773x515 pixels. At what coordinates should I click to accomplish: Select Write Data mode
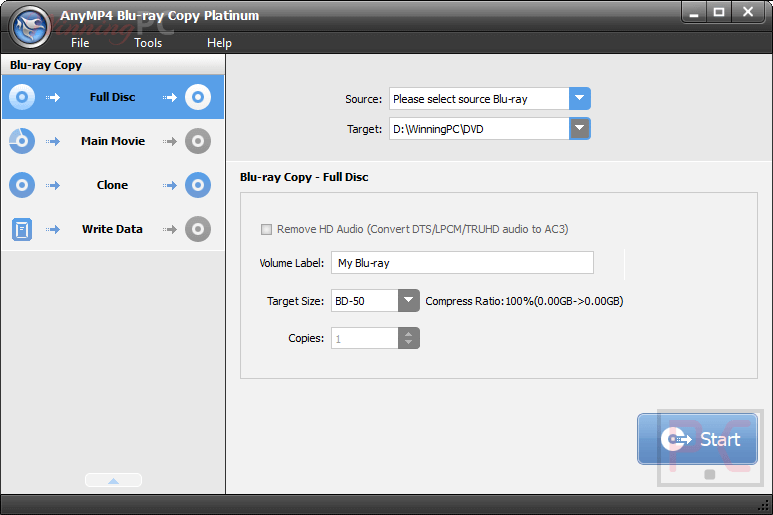point(113,229)
